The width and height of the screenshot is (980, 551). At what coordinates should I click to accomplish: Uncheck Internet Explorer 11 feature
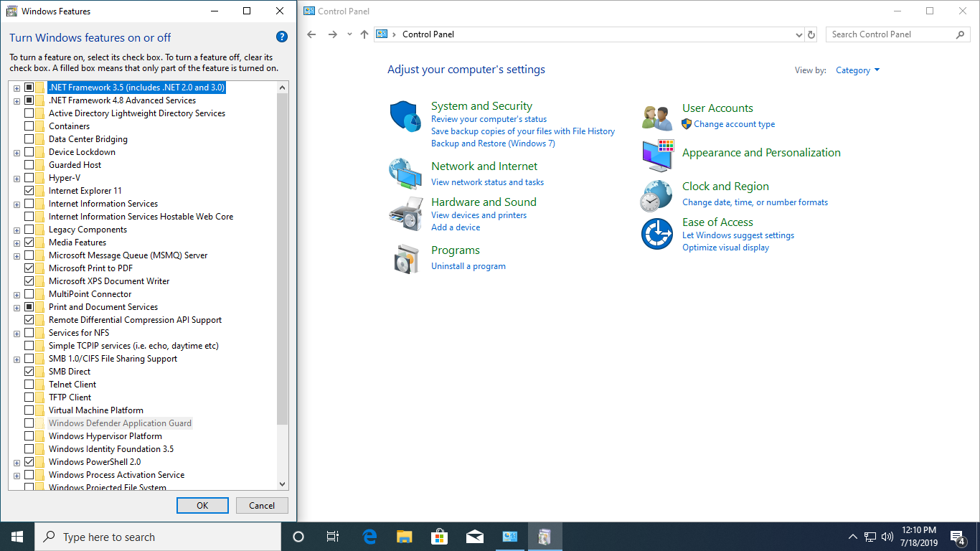[29, 191]
